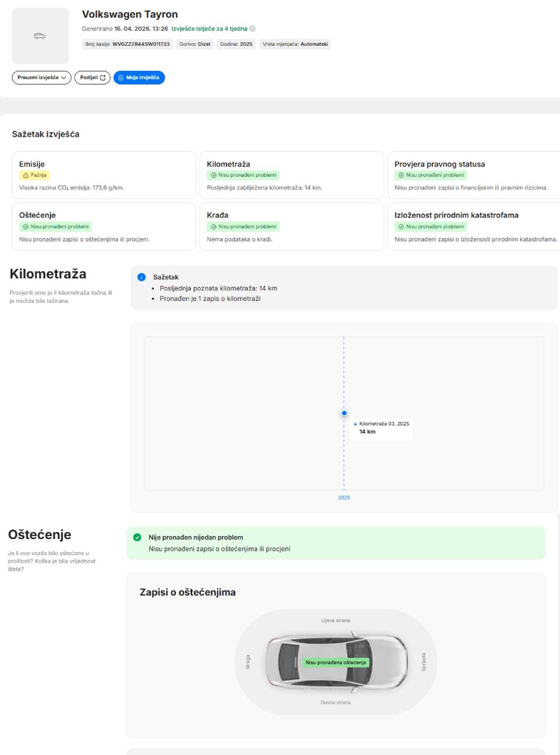The image size is (560, 755).
Task: Click the Nisu pronađena oštećenja label on car
Action: point(336,662)
